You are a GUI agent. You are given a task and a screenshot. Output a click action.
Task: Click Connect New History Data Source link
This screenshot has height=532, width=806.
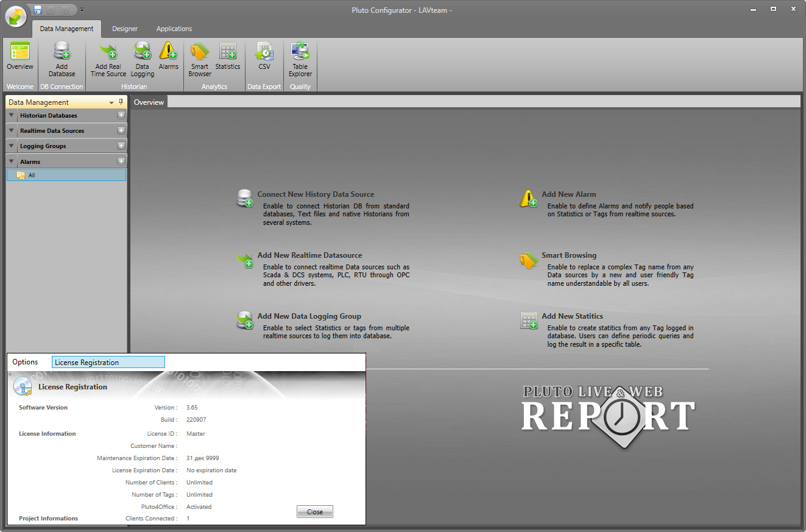pyautogui.click(x=316, y=194)
